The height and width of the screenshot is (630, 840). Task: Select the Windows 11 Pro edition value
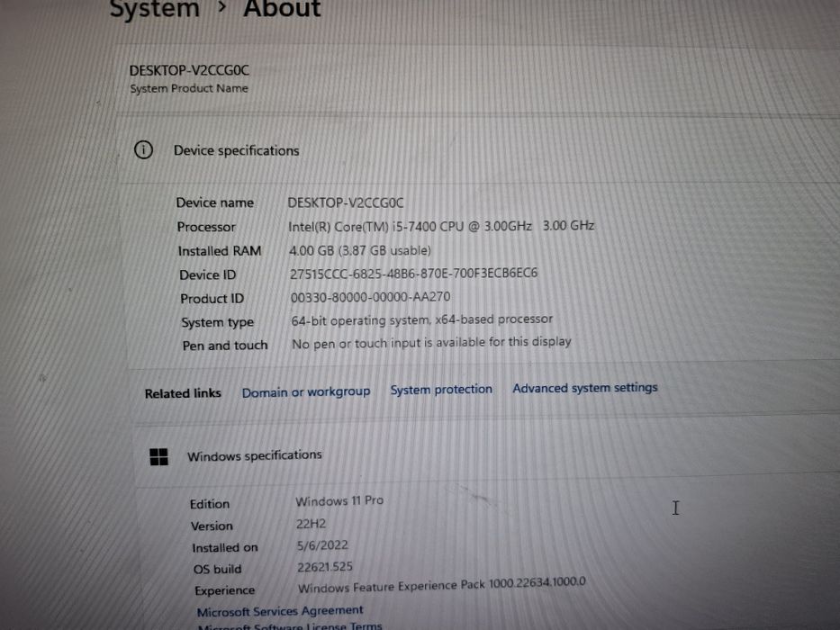(339, 501)
